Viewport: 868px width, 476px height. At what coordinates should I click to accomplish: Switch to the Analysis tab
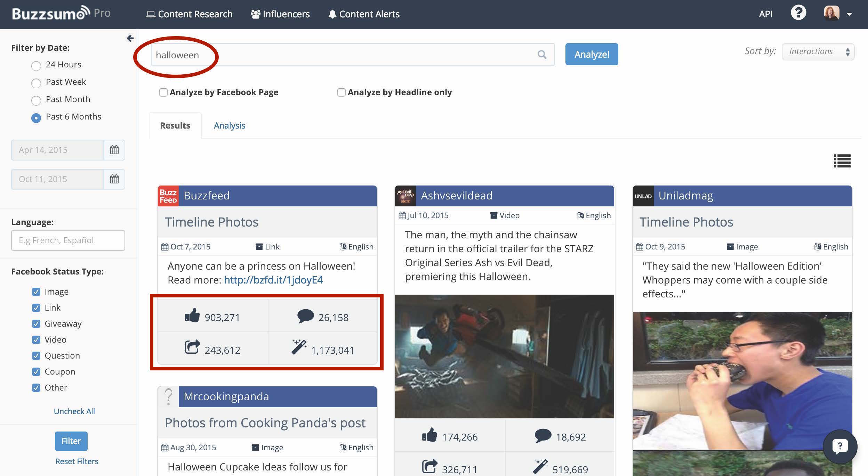230,125
